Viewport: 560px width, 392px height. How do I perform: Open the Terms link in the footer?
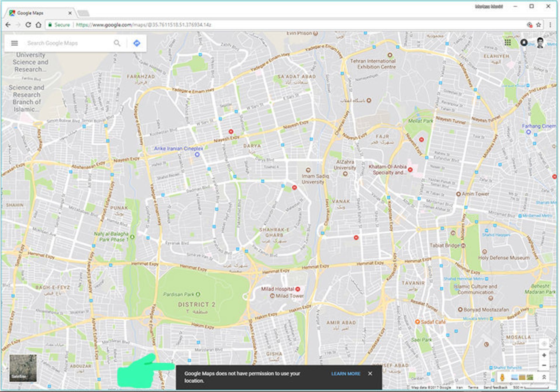point(473,387)
